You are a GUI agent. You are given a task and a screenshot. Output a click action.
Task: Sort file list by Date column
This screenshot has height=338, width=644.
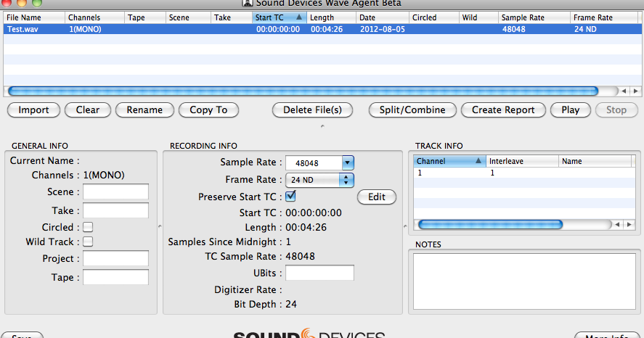coord(383,17)
